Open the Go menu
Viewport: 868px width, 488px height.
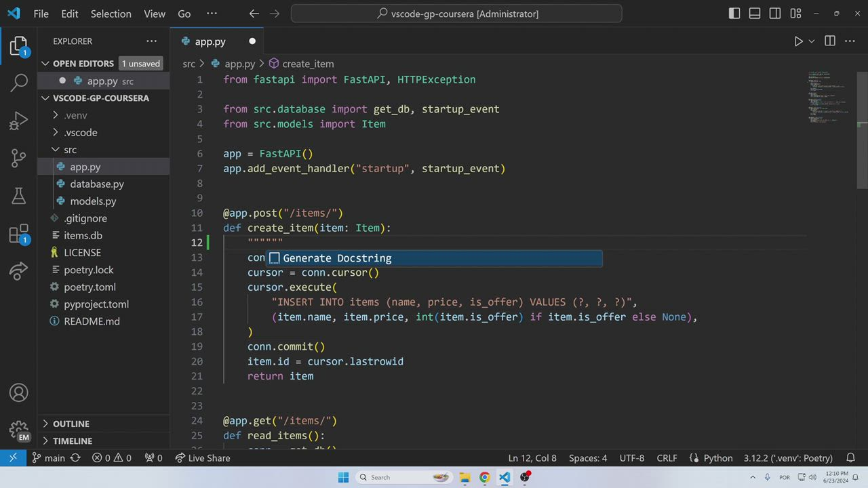[184, 14]
